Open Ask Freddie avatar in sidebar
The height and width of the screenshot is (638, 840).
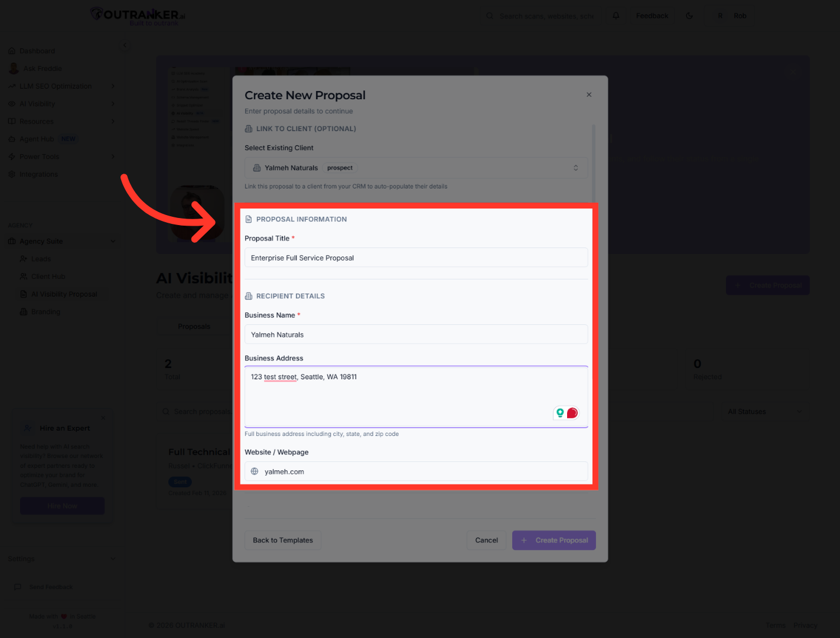tap(14, 69)
